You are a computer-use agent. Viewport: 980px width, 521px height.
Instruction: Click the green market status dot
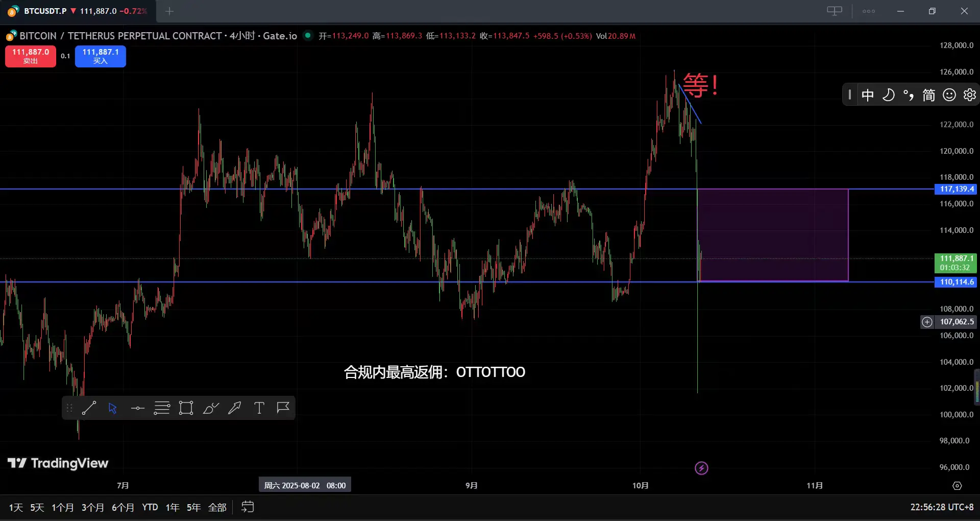pyautogui.click(x=308, y=35)
